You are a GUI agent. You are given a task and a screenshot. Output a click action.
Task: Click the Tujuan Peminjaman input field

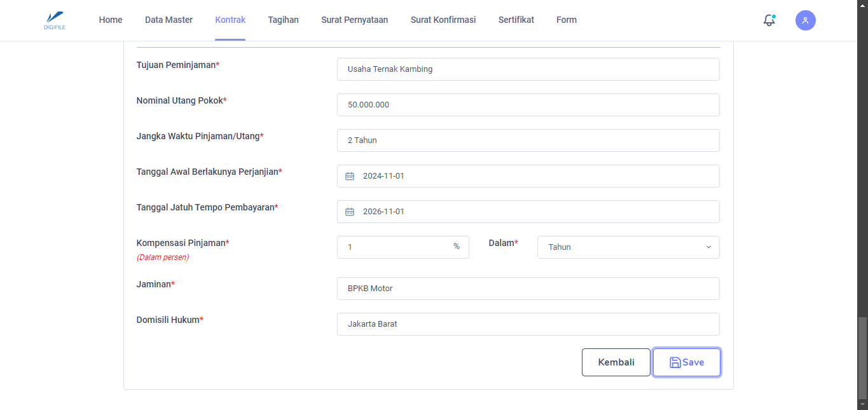528,69
